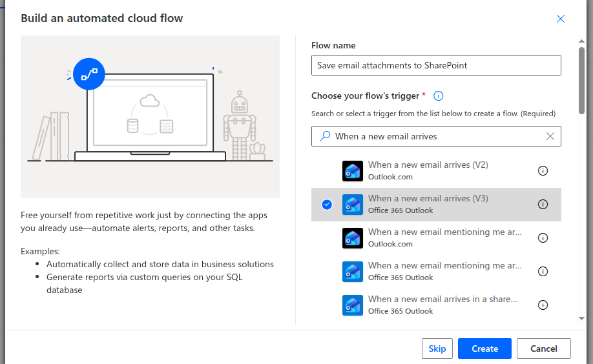Click the laptop automation illustration
The height and width of the screenshot is (364, 593).
pyautogui.click(x=150, y=117)
